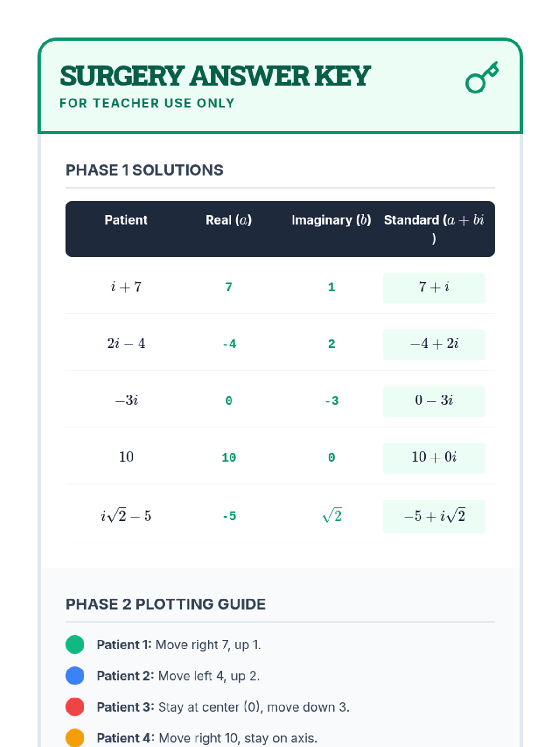Screen dimensions: 560x747
Task: Click the red Patient 3 dot
Action: (75, 706)
